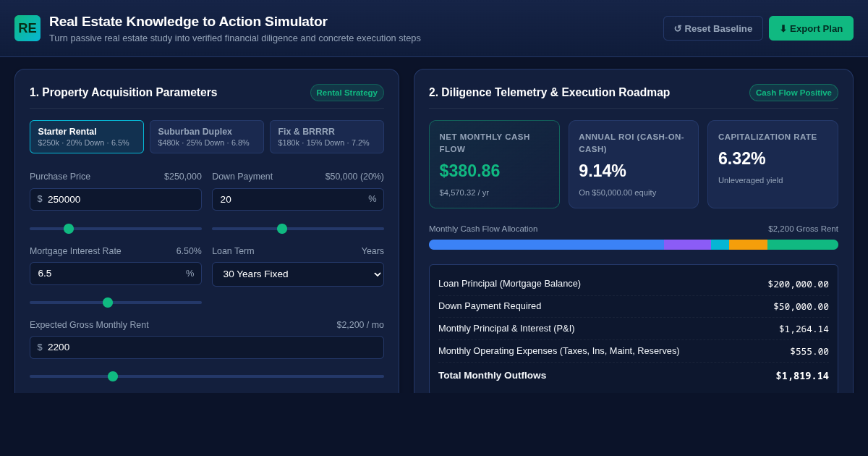Click the $4,570.32 / yr text
Screen dimensions: 868x456
[x=464, y=193]
